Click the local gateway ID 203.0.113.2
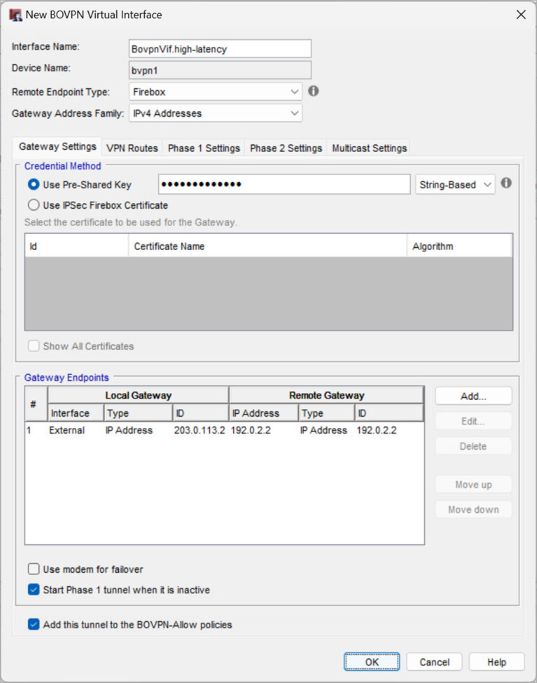This screenshot has width=537, height=683. (x=199, y=430)
